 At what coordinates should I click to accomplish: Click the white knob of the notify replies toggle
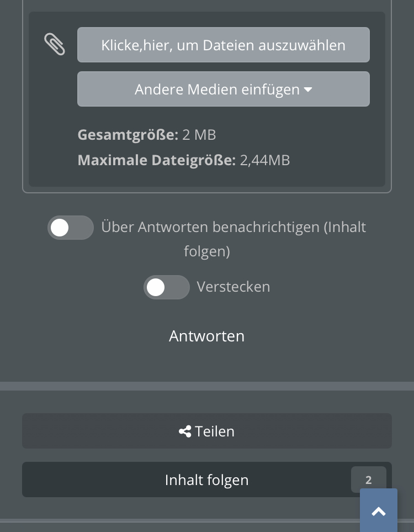point(60,228)
